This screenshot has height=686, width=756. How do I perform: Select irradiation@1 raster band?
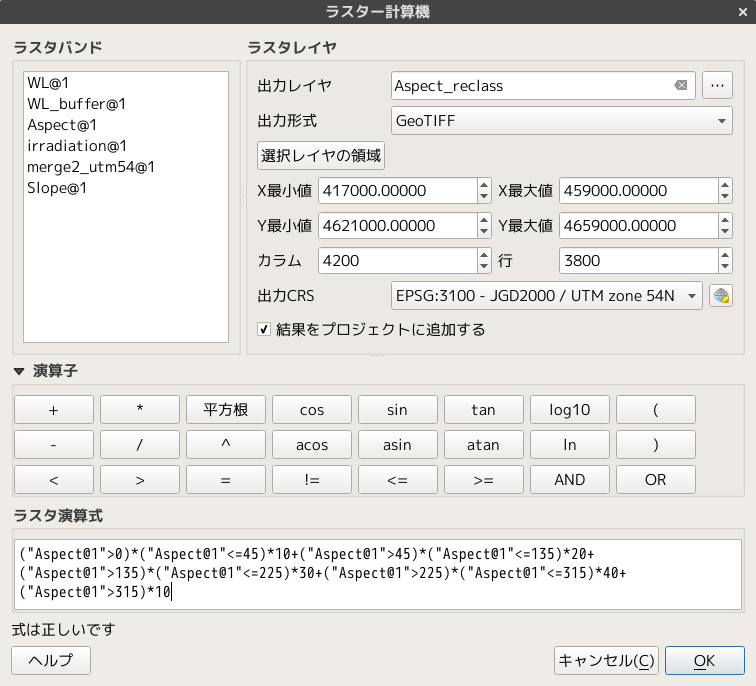tap(77, 146)
